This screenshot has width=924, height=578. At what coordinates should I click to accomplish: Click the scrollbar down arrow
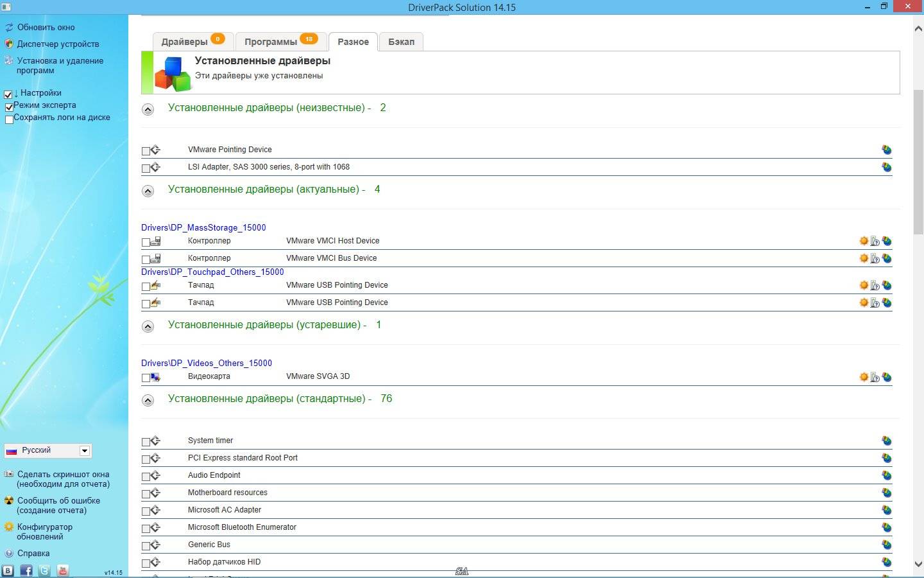click(x=918, y=564)
